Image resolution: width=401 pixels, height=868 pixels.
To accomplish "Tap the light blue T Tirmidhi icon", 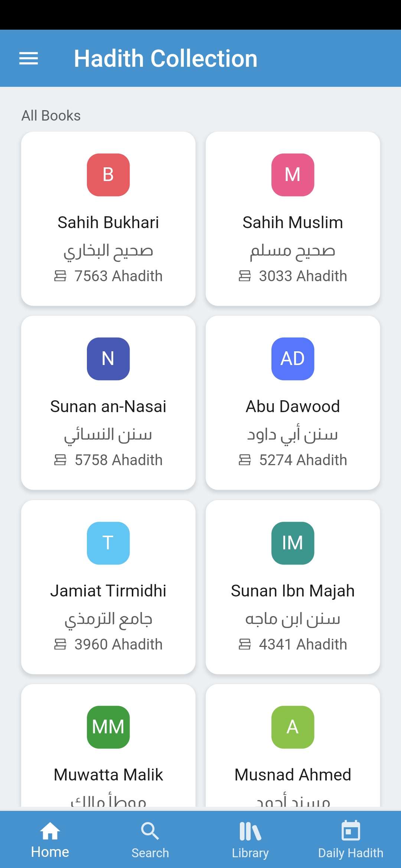I will pyautogui.click(x=108, y=543).
